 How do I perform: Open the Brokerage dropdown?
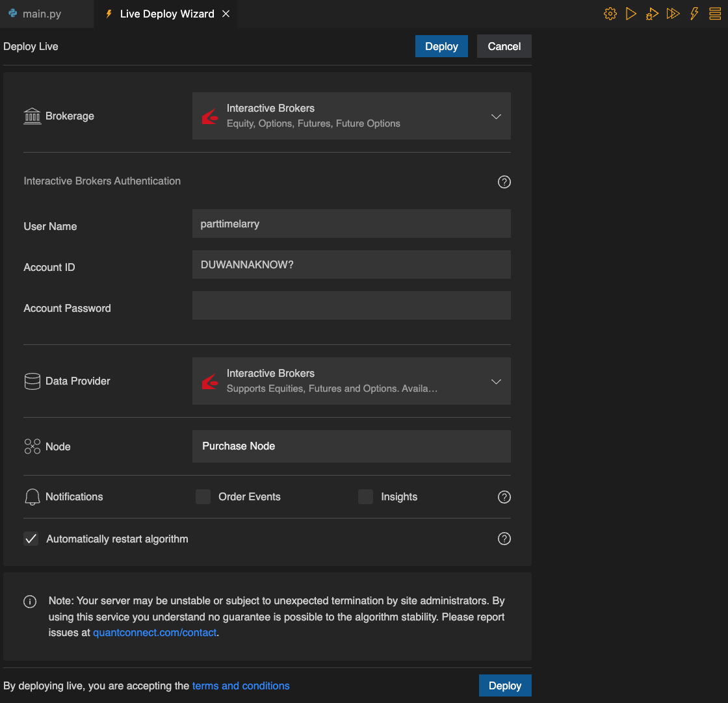[496, 116]
